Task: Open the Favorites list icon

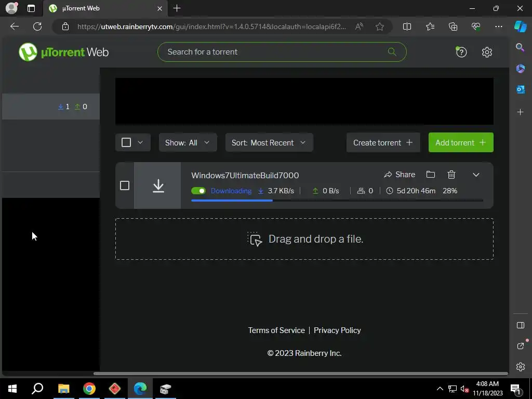Action: 430,26
